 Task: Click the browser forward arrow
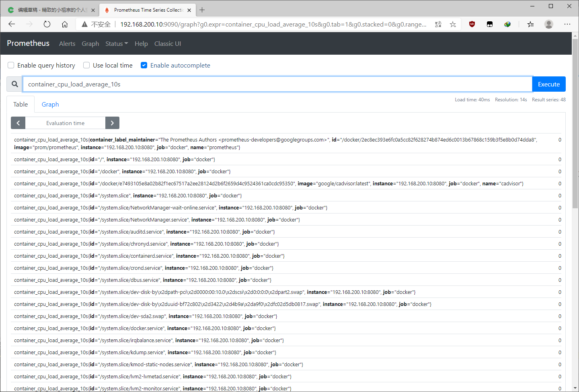click(29, 24)
